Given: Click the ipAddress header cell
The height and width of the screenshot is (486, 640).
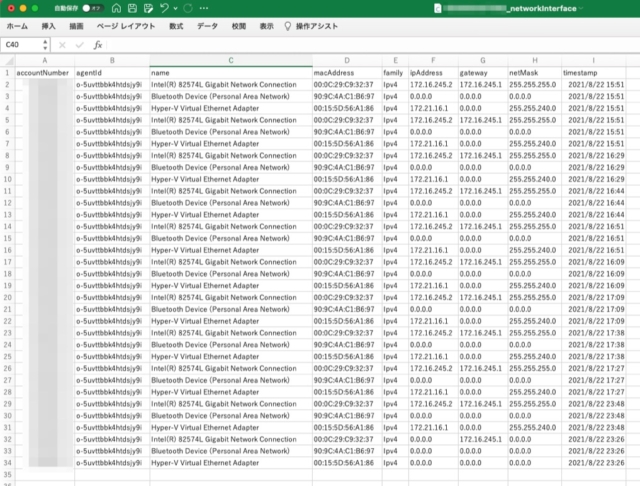Looking at the screenshot, I should pyautogui.click(x=433, y=73).
